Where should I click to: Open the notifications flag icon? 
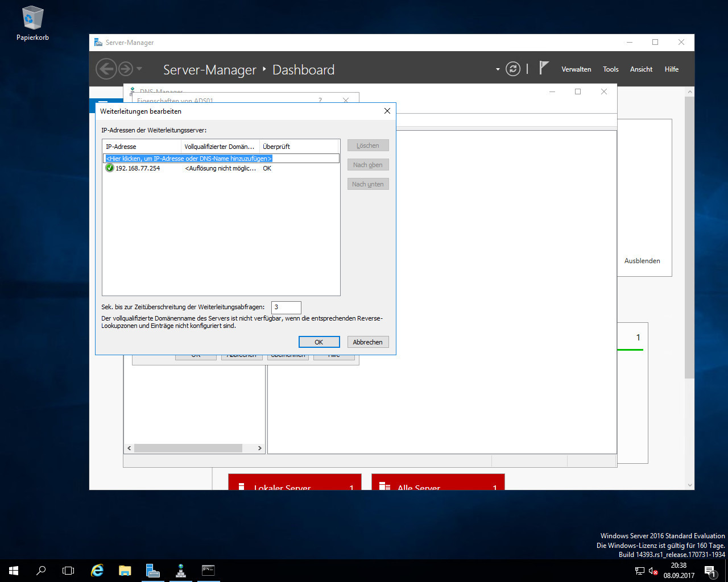[544, 69]
